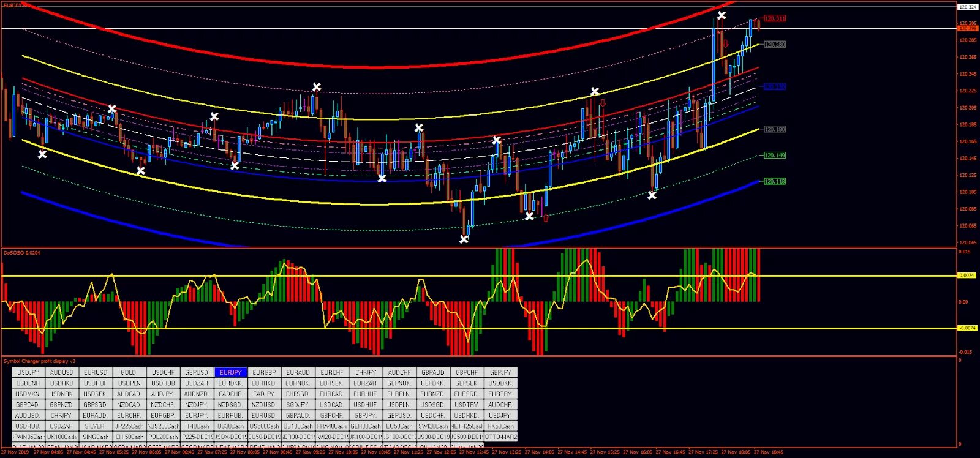The width and height of the screenshot is (980, 458).
Task: Load GER30Cash index
Action: point(365,426)
